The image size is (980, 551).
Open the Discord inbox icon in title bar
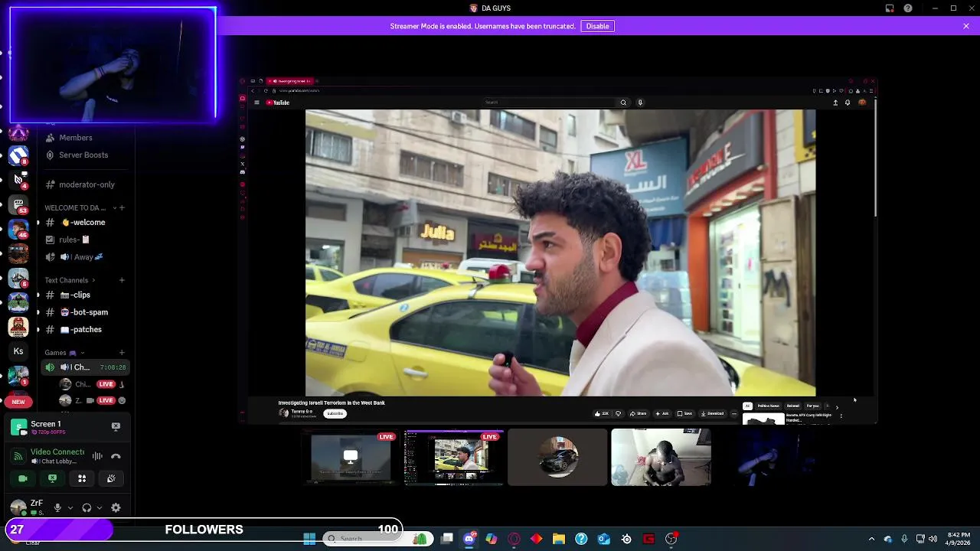890,8
